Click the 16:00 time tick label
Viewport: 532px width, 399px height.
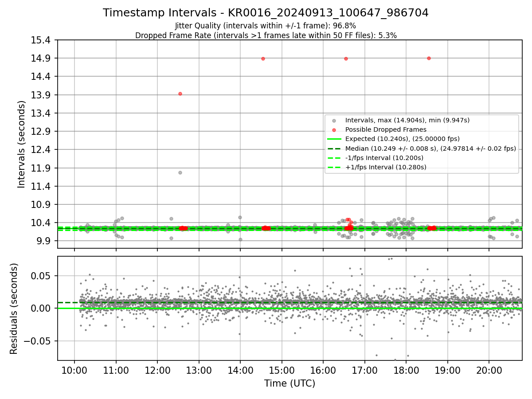click(x=323, y=370)
